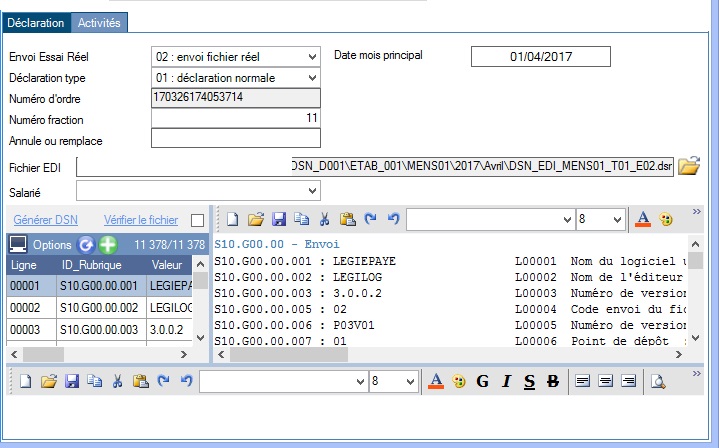Screen dimensions: 719x448
Task: Click the Vérifier le fichier link
Action: pyautogui.click(x=141, y=219)
